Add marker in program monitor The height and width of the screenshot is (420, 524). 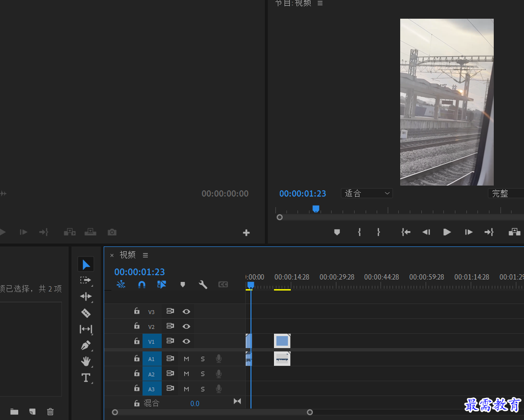[x=337, y=232]
